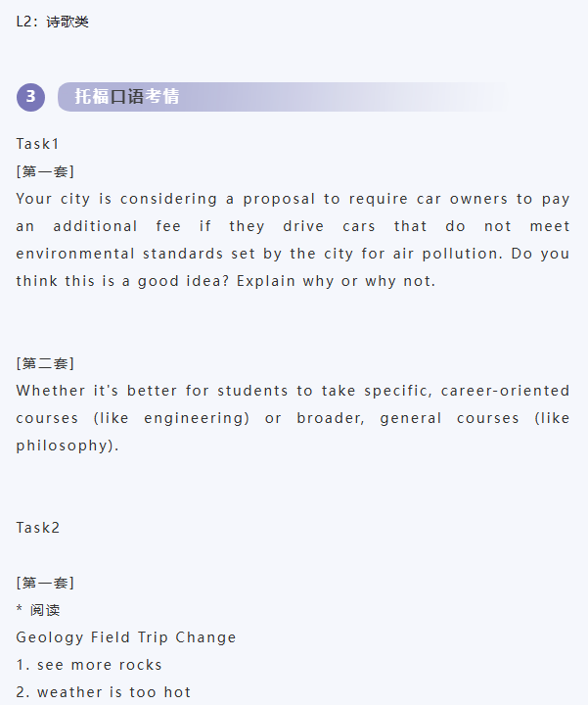
Task: Click the number 3 circle badge
Action: pyautogui.click(x=31, y=97)
